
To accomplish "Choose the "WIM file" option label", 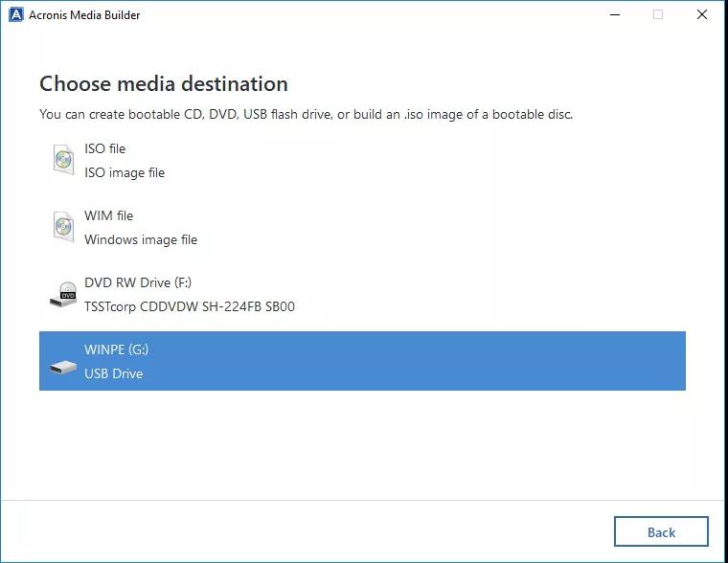I will click(108, 215).
